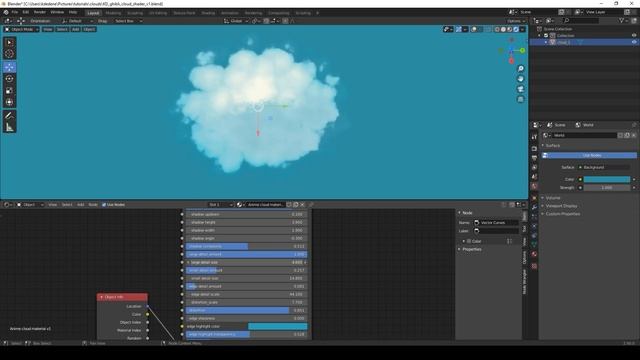Hide the selected cloud object eye icon

pos(634,42)
